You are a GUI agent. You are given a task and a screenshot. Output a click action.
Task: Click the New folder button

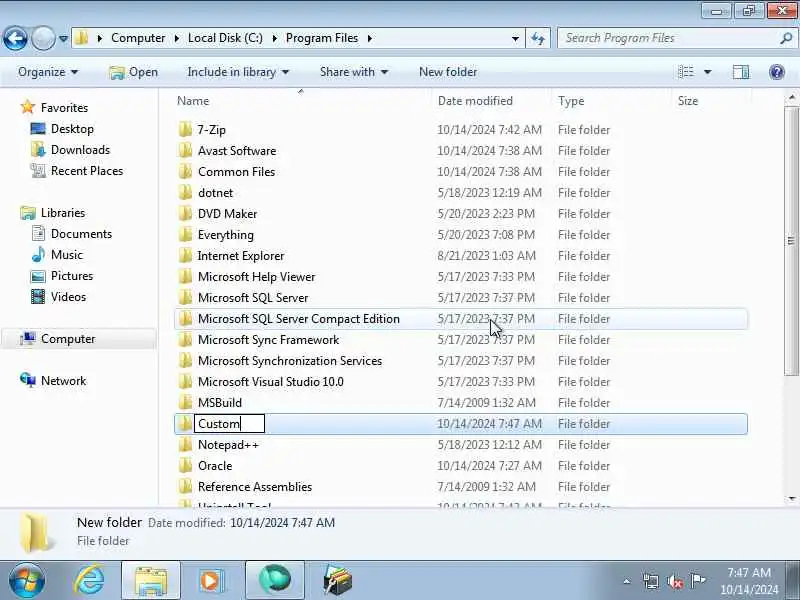(448, 72)
